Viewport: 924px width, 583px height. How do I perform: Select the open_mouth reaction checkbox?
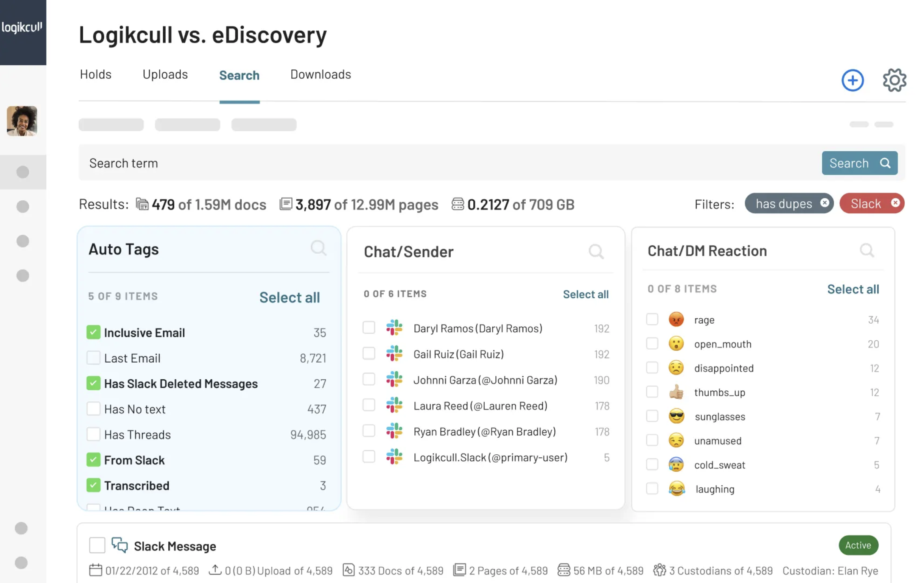pyautogui.click(x=652, y=343)
